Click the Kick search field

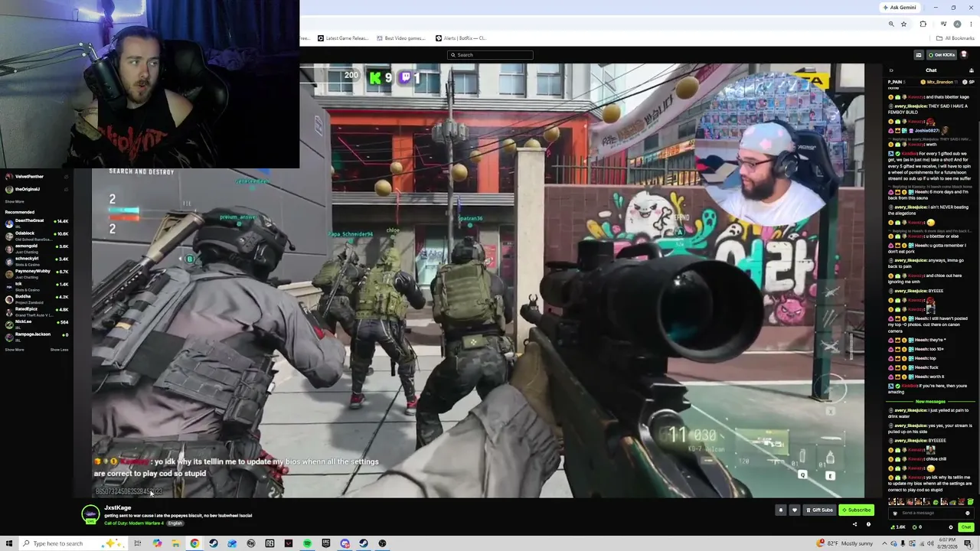(x=490, y=55)
